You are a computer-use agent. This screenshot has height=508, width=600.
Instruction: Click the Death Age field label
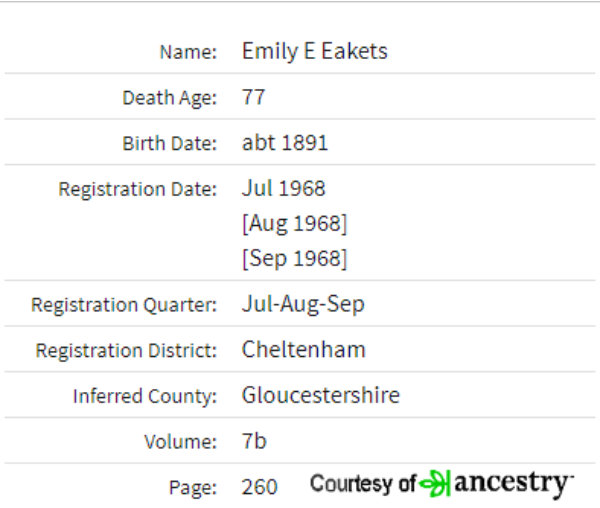pos(170,98)
